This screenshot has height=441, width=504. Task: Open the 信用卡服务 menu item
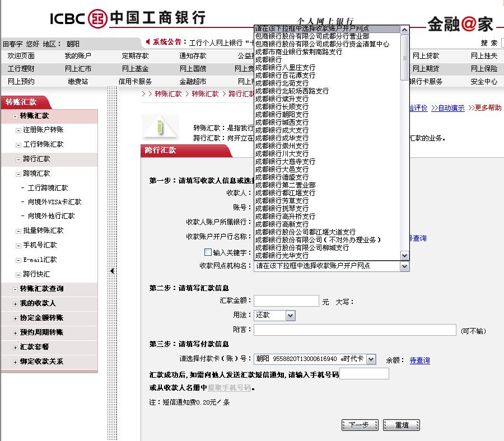(x=135, y=81)
